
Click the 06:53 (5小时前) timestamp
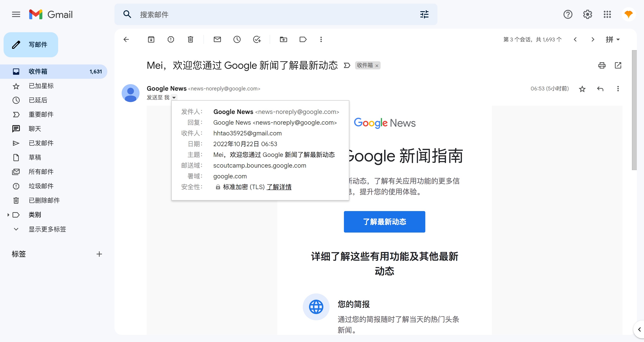tap(549, 89)
